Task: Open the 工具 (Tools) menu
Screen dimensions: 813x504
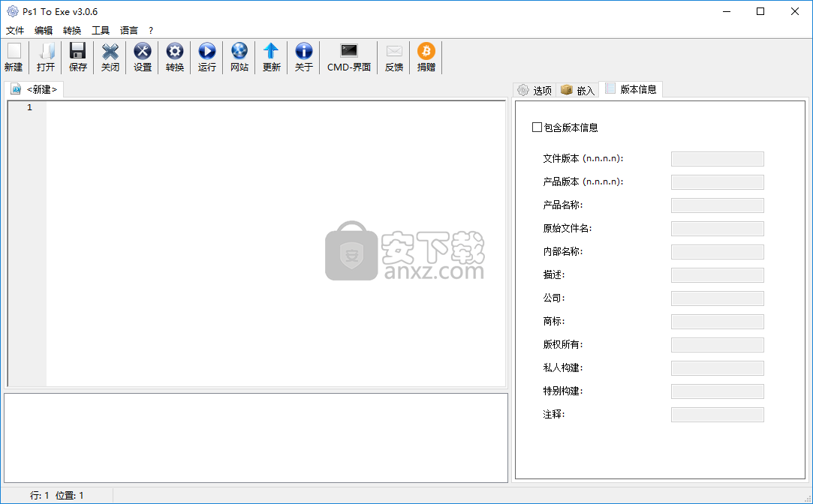Action: click(101, 31)
